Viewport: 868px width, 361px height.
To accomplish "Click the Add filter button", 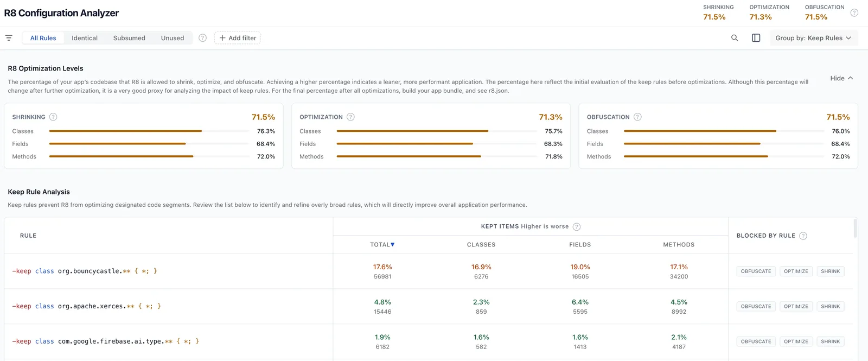I will [x=238, y=38].
